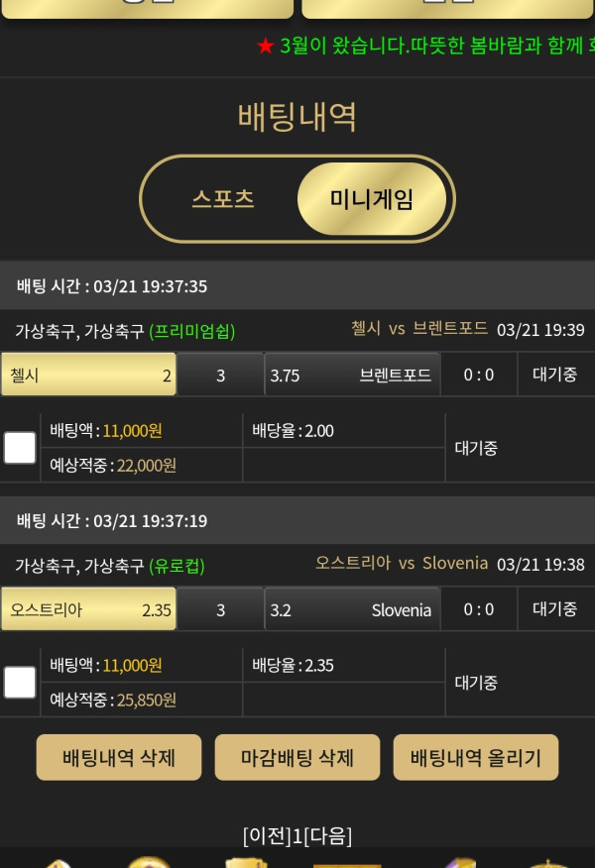Click the Slovenia 3.2 odds cell
Viewport: 595px width, 868px height.
pyautogui.click(x=352, y=609)
